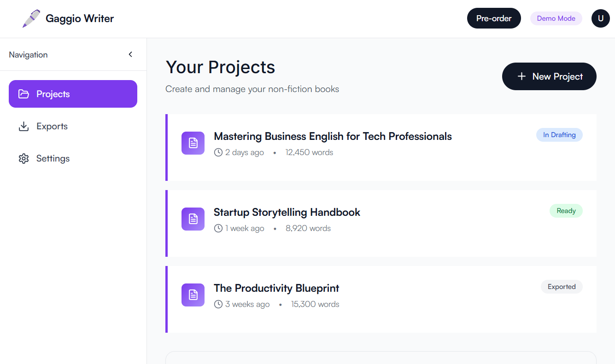This screenshot has height=364, width=615.
Task: Click the Projects folder icon in sidebar
Action: [x=23, y=94]
